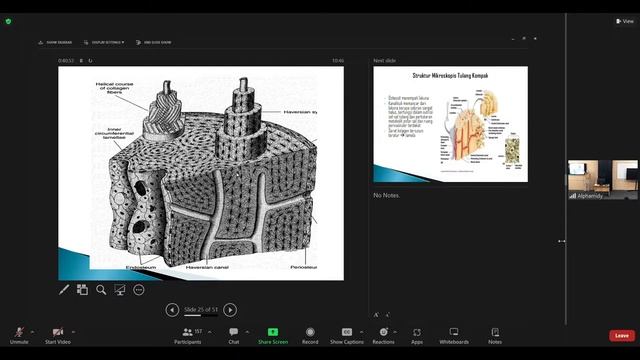Click the green encryption shield icon

pos(9,21)
